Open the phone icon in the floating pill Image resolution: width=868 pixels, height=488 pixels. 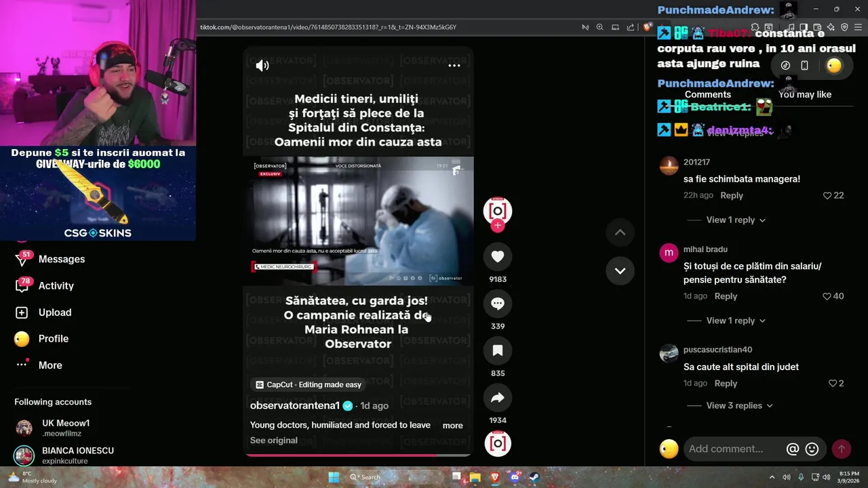tap(804, 66)
